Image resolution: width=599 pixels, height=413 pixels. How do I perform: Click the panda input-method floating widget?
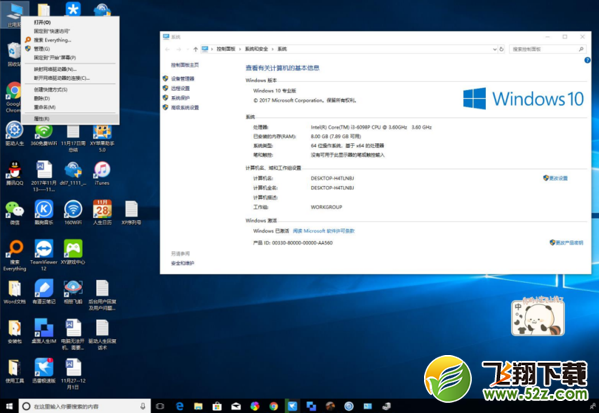(x=538, y=317)
